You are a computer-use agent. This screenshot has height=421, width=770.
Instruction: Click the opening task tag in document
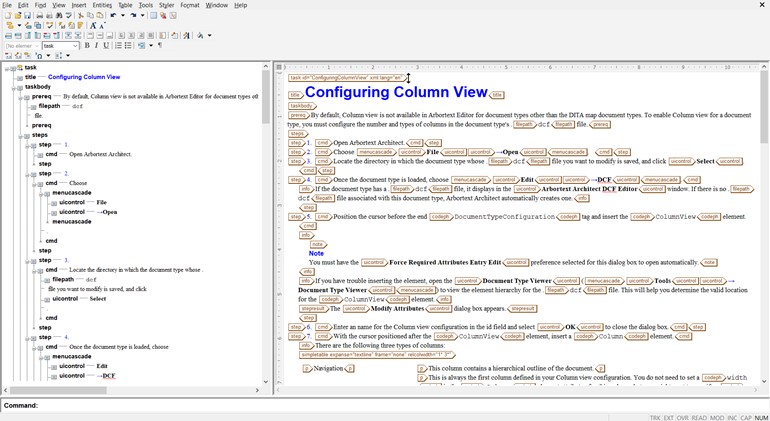click(347, 78)
